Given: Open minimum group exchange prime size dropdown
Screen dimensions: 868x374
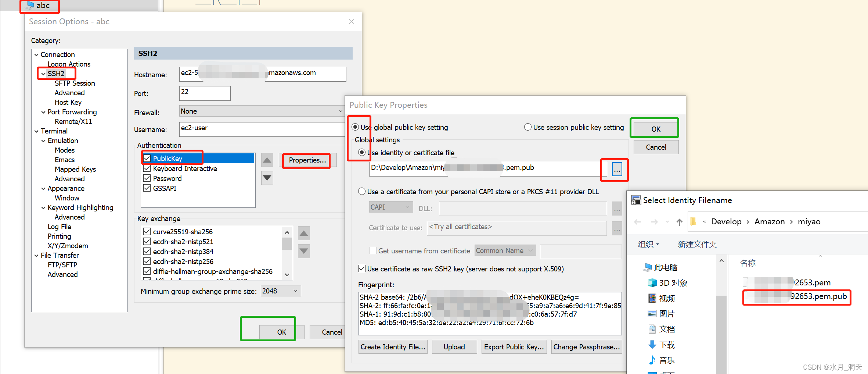Looking at the screenshot, I should 281,291.
